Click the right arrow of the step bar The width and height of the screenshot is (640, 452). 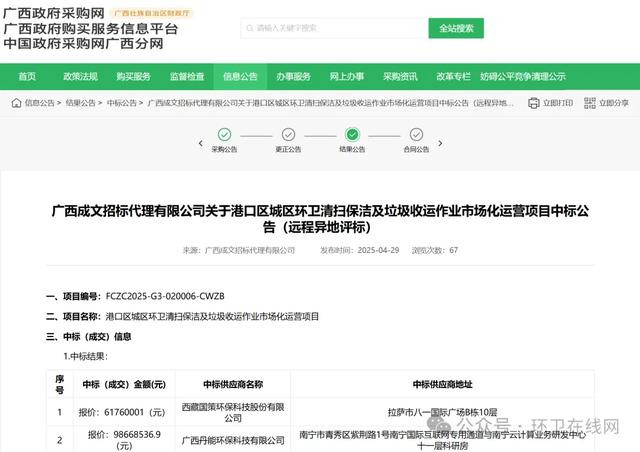(x=440, y=143)
